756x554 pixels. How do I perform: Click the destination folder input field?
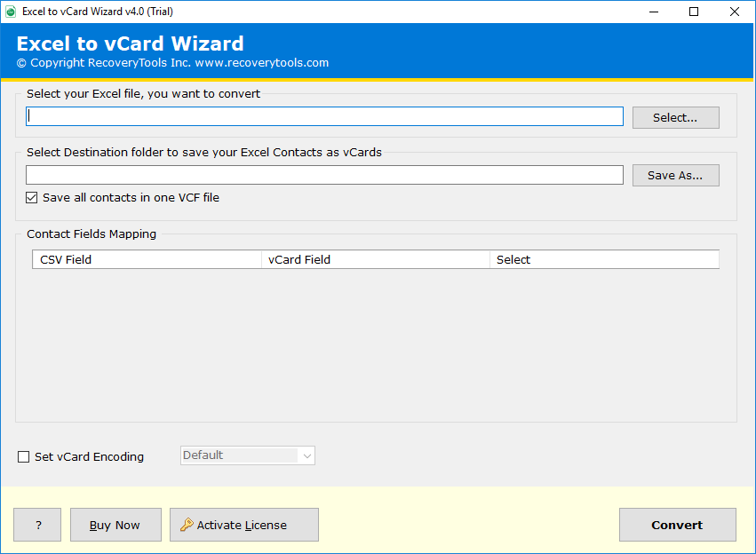(x=324, y=174)
